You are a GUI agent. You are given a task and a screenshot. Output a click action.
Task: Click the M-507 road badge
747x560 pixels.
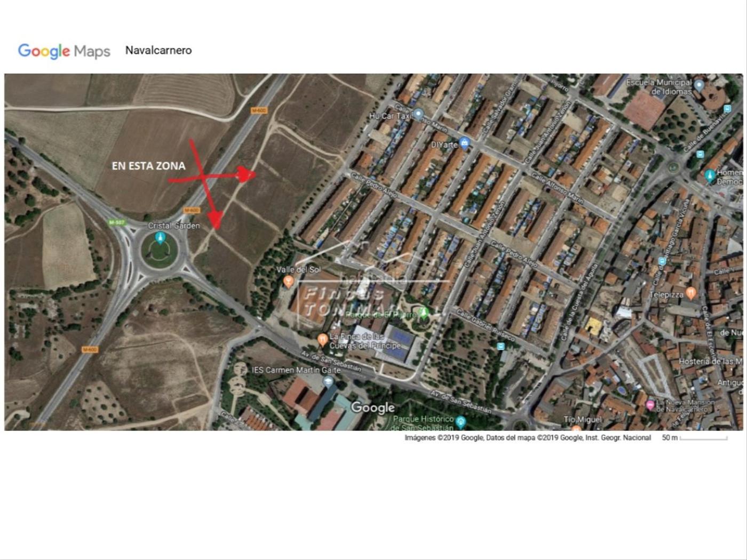tap(116, 222)
